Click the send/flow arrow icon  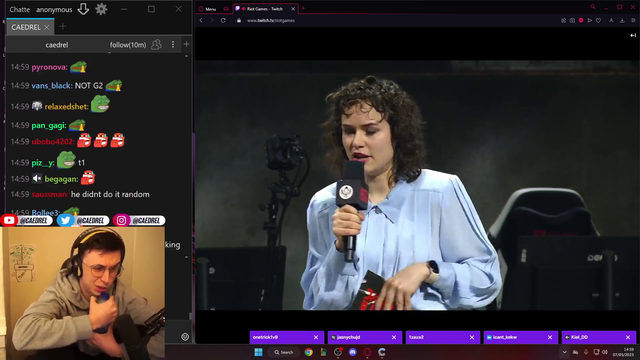coord(590,20)
